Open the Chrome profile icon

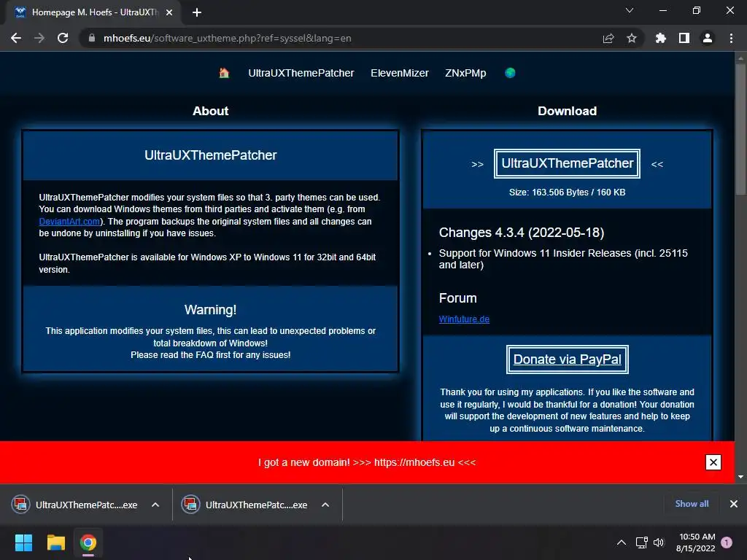click(x=708, y=38)
